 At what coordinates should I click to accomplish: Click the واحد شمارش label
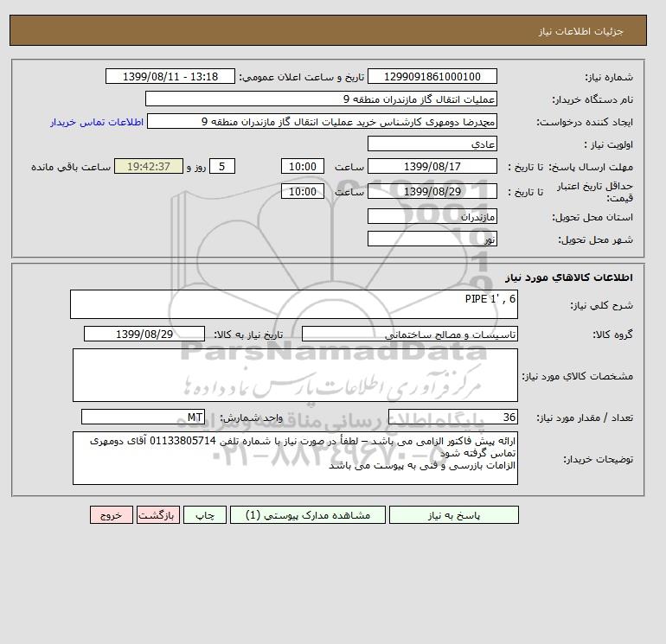(x=251, y=418)
